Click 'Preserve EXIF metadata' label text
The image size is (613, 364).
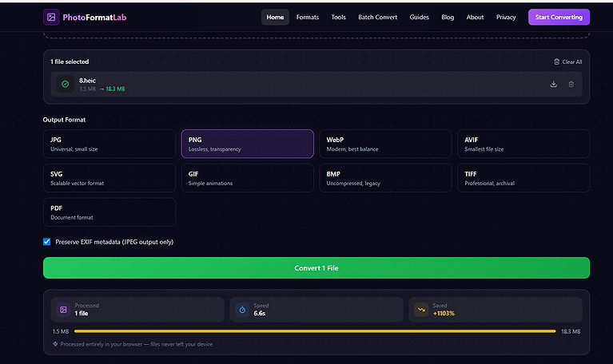[114, 242]
